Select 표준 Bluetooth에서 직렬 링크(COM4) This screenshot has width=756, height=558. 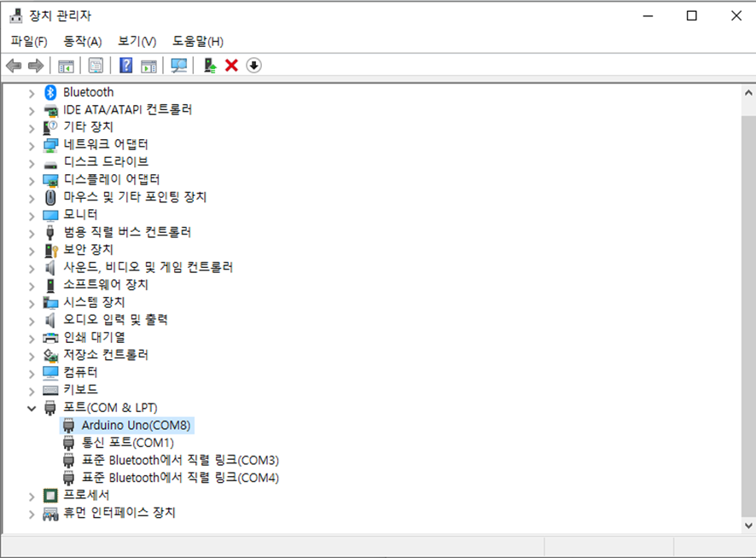tap(180, 478)
